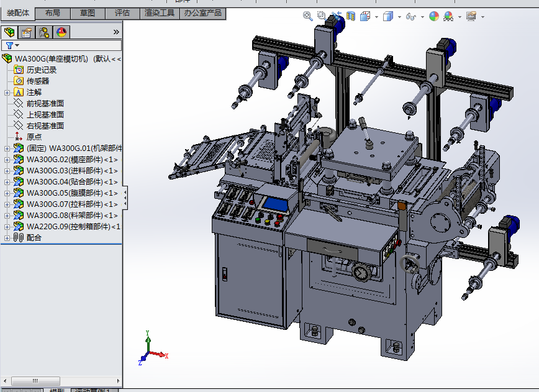Open the View Orientation cube icon
539x392 pixels.
[x=366, y=16]
